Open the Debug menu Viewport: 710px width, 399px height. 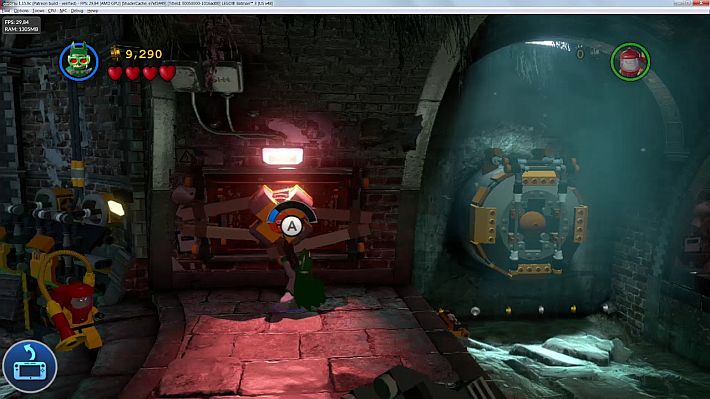coord(77,10)
